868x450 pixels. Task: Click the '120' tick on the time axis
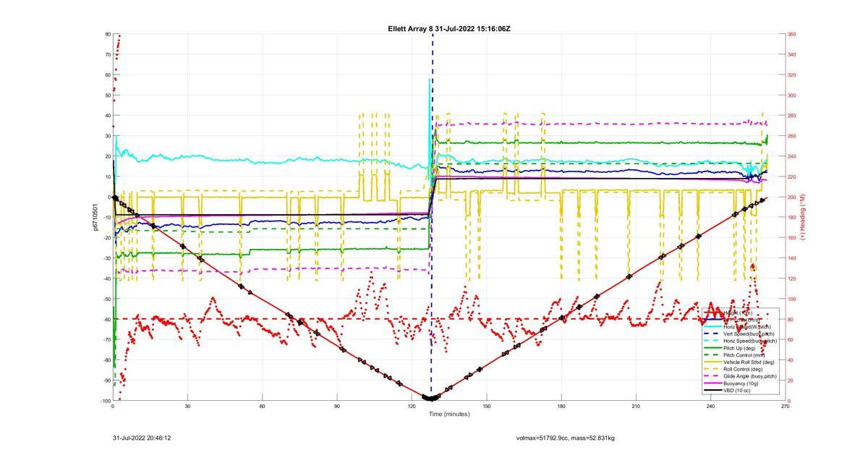[x=412, y=407]
